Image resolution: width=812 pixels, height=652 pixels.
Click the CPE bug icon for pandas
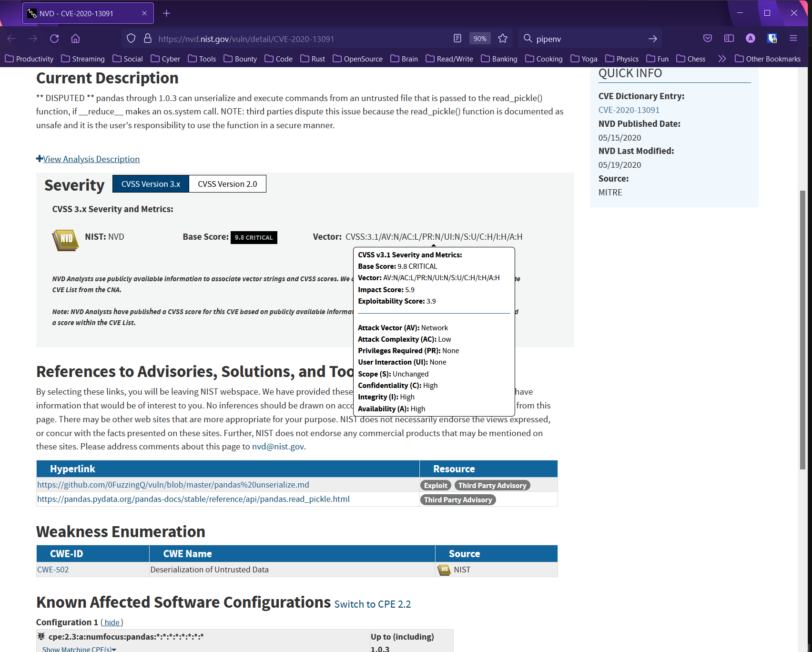(x=41, y=636)
